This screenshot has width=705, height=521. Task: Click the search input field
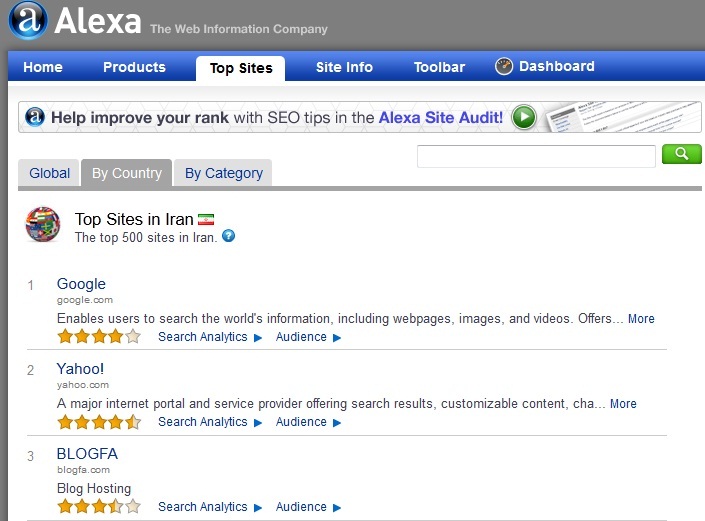536,156
